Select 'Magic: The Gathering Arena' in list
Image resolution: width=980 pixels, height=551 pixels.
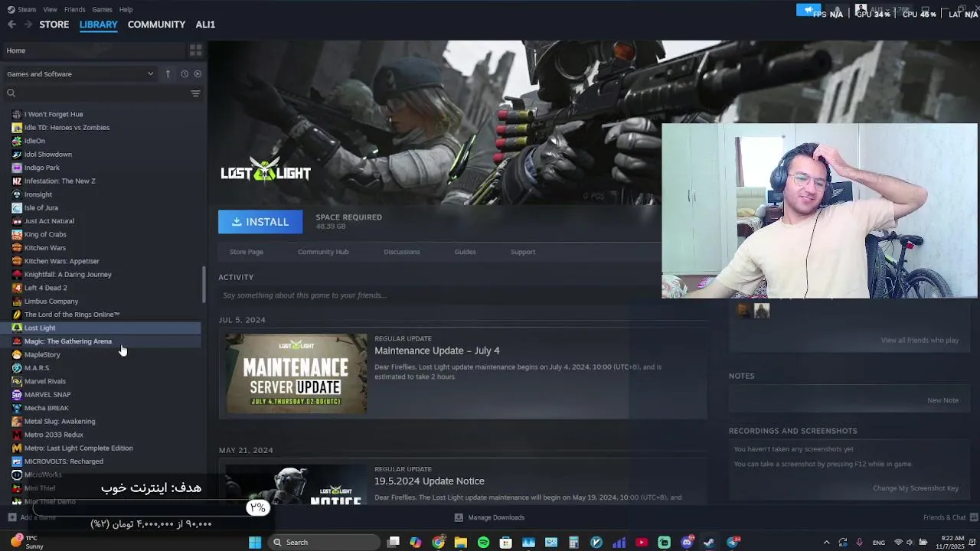(101, 341)
